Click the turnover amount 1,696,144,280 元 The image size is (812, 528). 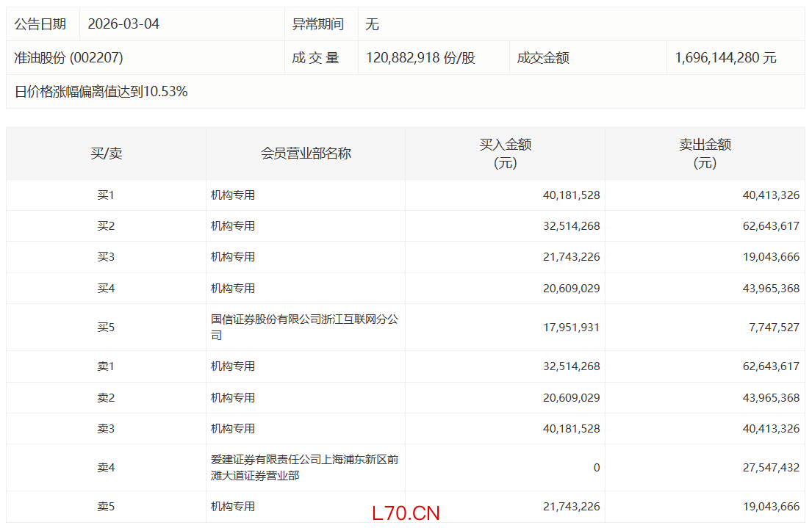pos(725,58)
